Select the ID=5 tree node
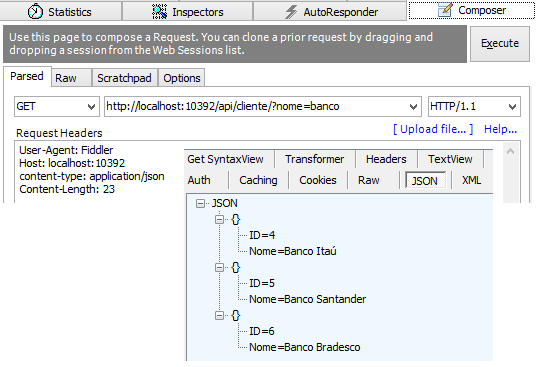542x367 pixels. (262, 283)
